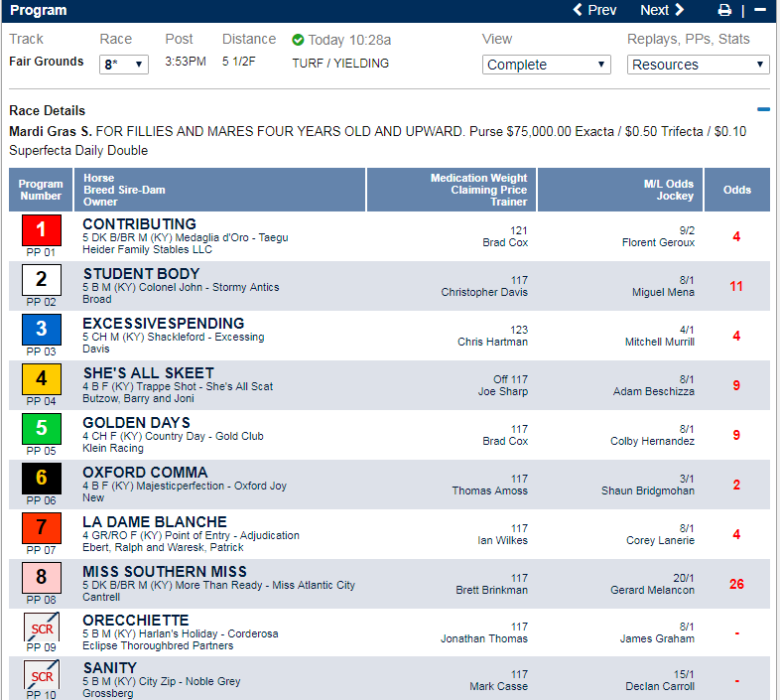Click the red number 1 program badge
Viewport: 780px width, 700px height.
pyautogui.click(x=42, y=230)
